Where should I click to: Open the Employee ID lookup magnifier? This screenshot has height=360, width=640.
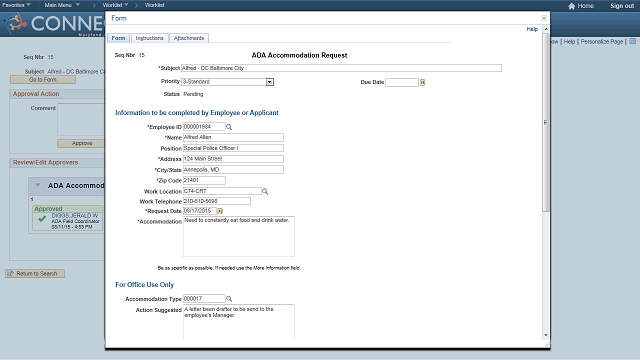tap(229, 127)
